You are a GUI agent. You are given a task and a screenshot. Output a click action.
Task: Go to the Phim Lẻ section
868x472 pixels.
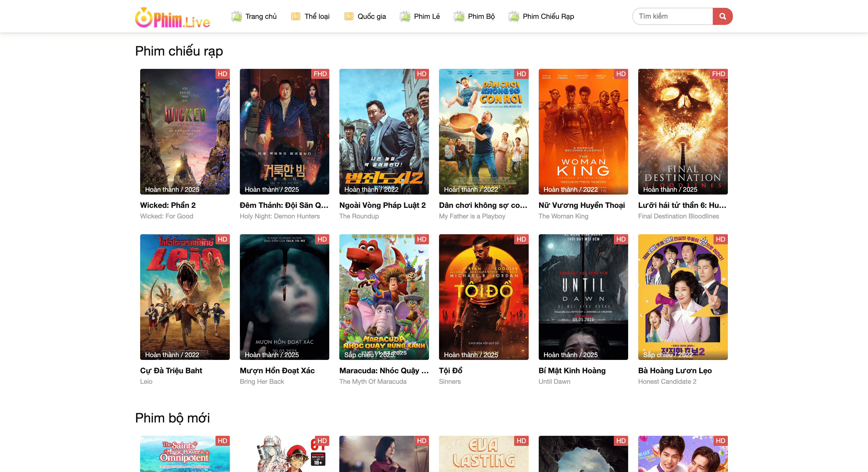click(426, 16)
